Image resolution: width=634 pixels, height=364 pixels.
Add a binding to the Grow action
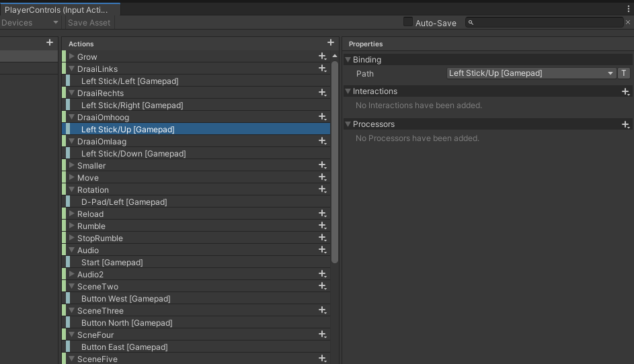click(323, 56)
